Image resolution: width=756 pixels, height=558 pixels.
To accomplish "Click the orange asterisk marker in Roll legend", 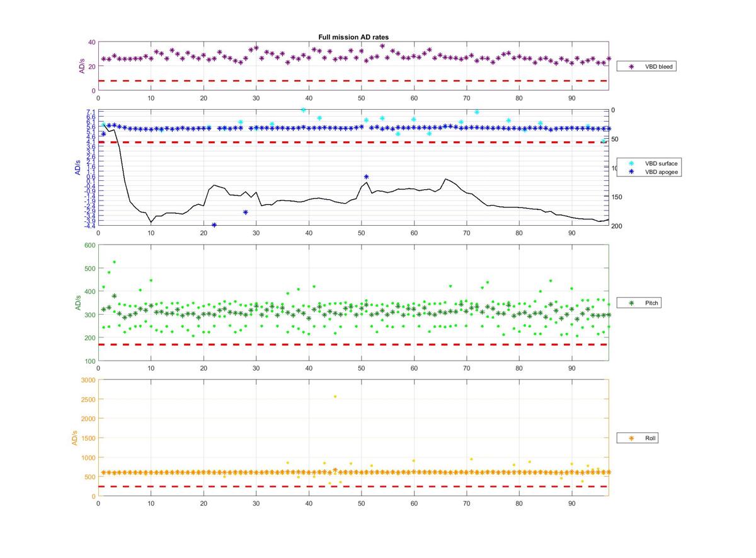I will 630,438.
